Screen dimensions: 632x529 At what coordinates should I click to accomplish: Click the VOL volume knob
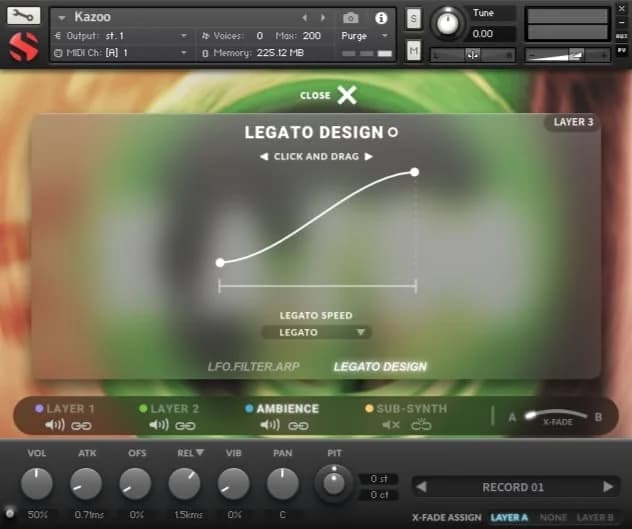37,485
